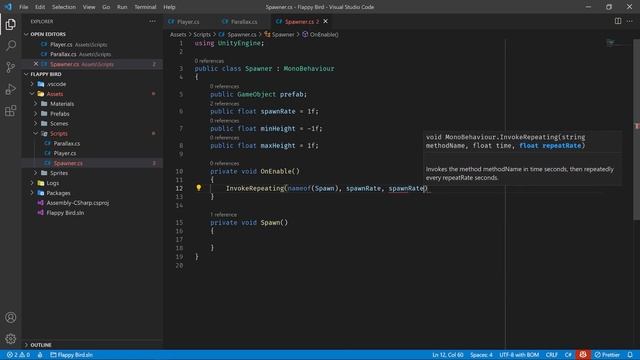Close the Spawner.cs editor tab
This screenshot has height=360, width=640.
pos(326,21)
